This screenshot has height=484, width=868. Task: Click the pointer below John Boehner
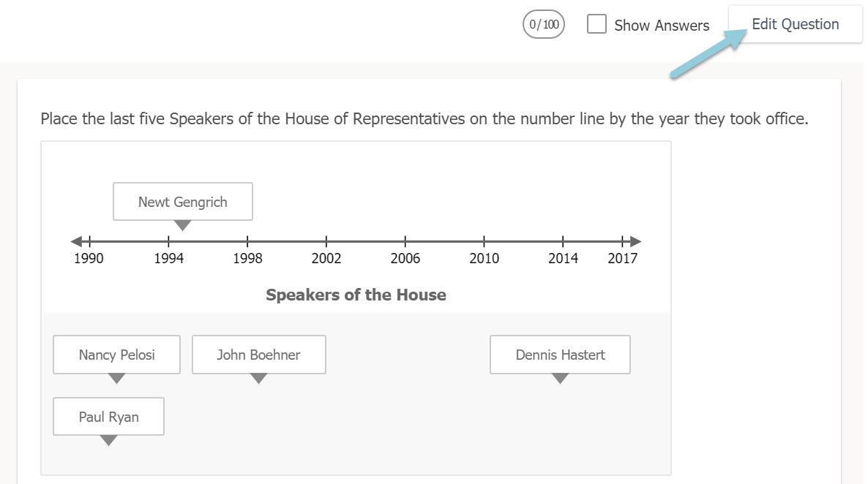[x=258, y=379]
